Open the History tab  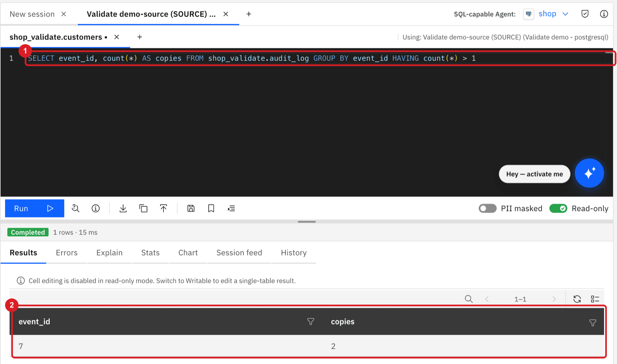[294, 253]
